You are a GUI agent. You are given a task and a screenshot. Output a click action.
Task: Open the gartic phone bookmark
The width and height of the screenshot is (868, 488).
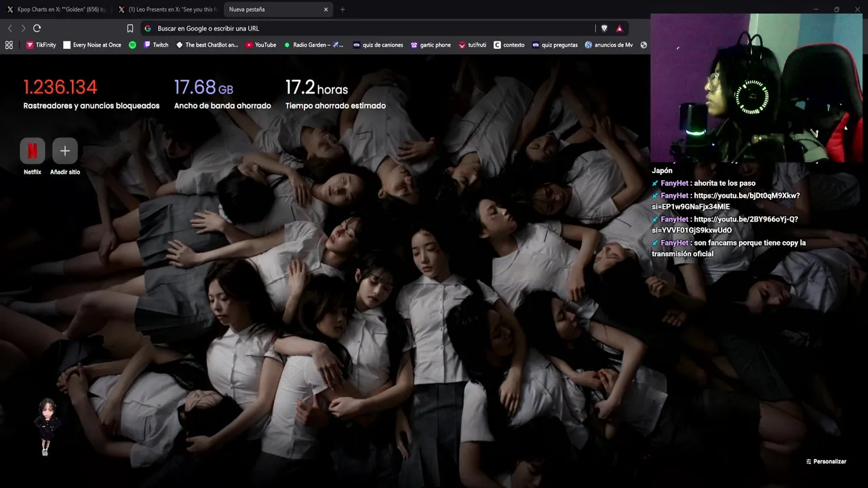coord(431,45)
